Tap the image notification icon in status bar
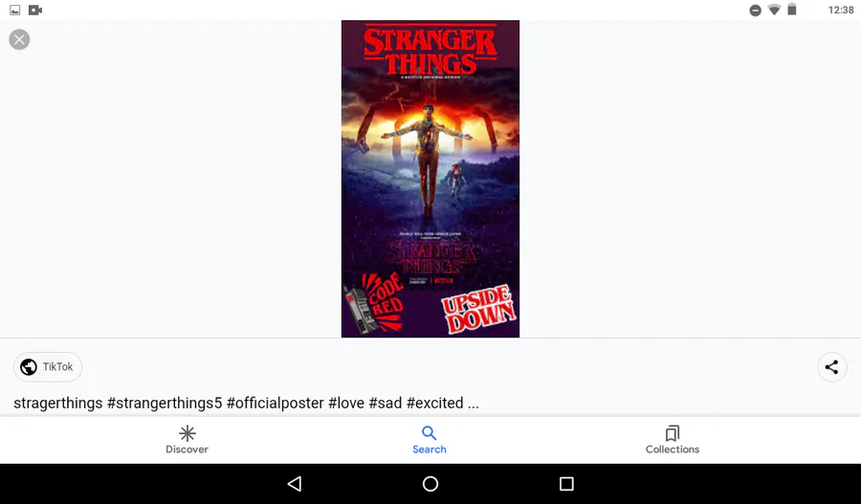861x504 pixels. tap(14, 10)
